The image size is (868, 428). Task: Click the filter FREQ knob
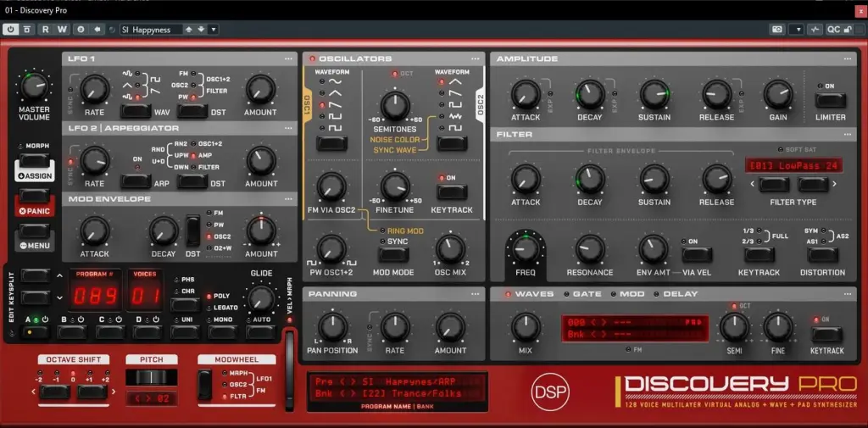(x=525, y=248)
